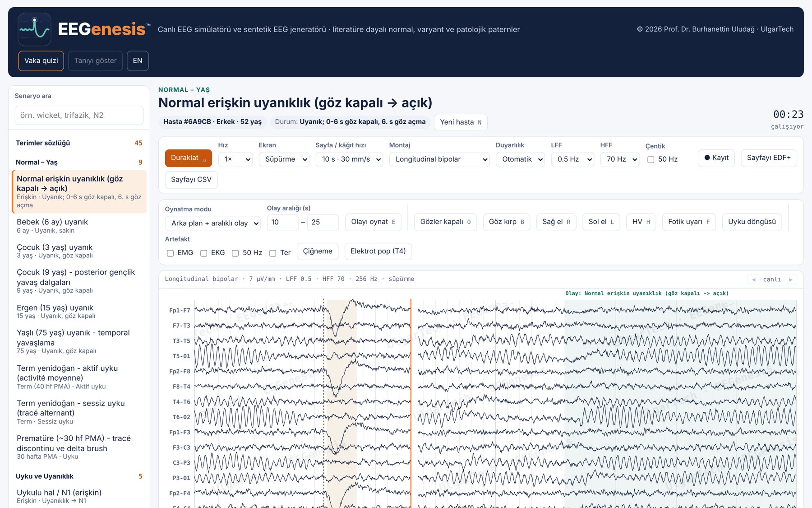The height and width of the screenshot is (508, 812).
Task: Select the Ergen (15 yaş) uyanık scenario
Action: 79,312
